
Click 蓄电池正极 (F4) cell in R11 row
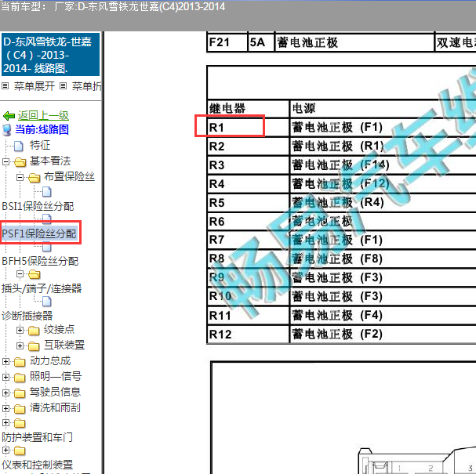coord(383,316)
